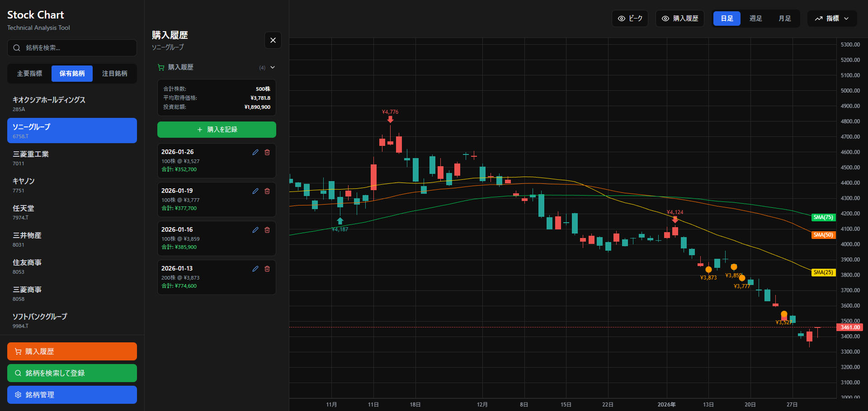Collapse the 購入履歴 section chevron
The image size is (868, 411).
273,67
